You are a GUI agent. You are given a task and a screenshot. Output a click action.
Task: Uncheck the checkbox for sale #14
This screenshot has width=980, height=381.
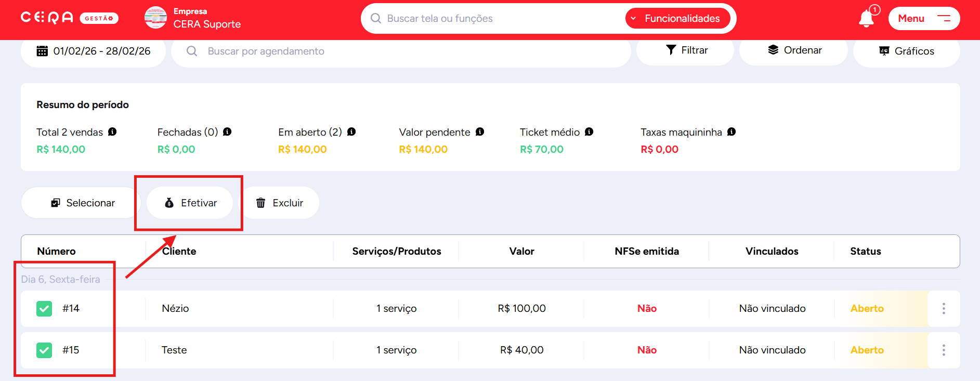[x=44, y=309]
